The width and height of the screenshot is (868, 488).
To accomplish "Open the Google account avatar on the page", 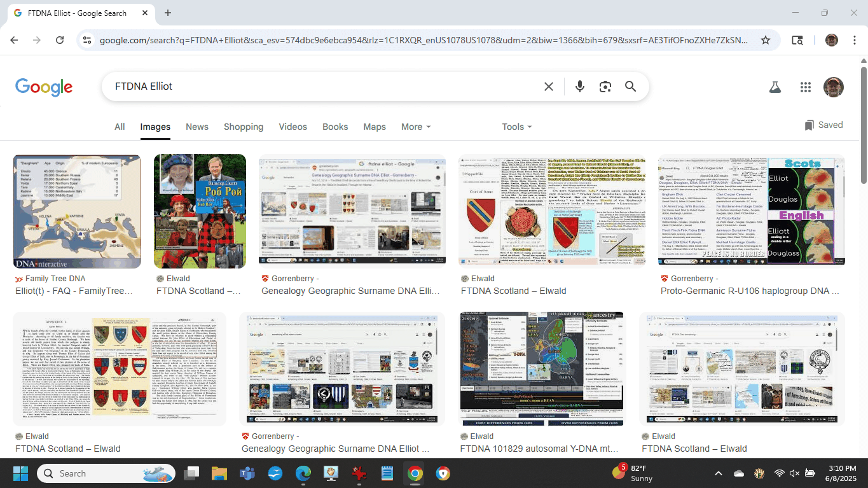I will [834, 87].
